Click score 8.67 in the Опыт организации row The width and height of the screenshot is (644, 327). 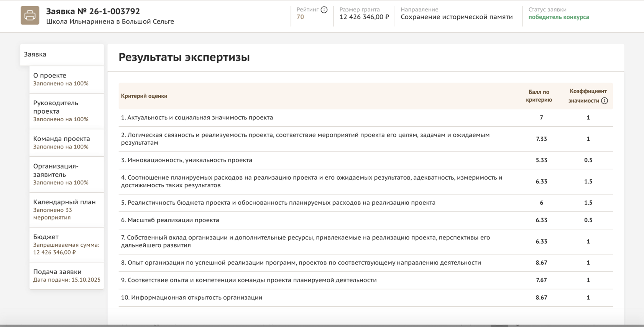point(541,263)
